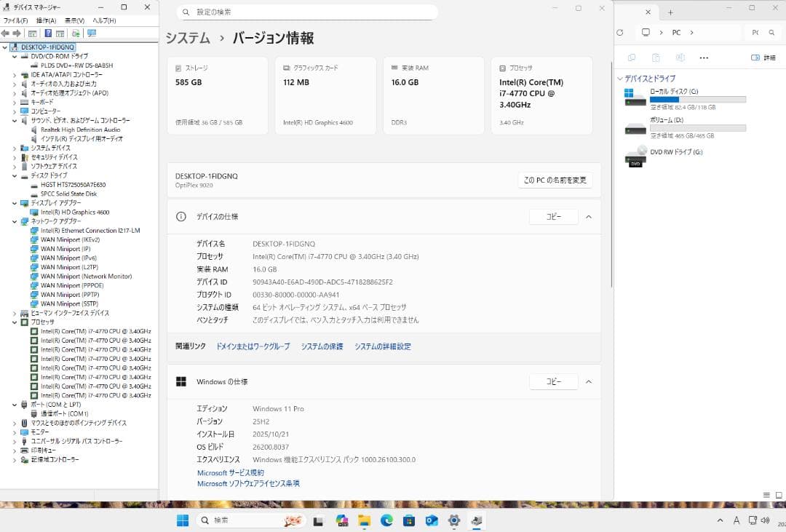Select HGST HTS725050A7E630 disk item

coord(74,185)
